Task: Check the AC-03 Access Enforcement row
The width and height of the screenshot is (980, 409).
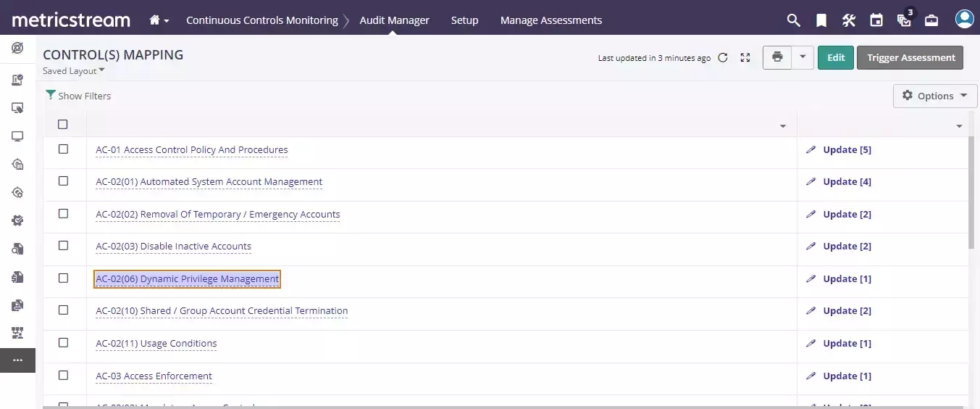Action: coord(63,375)
